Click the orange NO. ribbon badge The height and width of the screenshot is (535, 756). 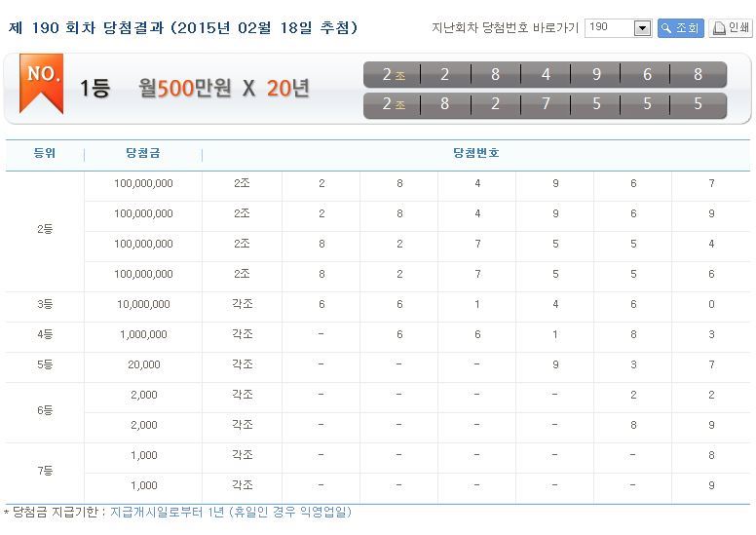[x=41, y=86]
